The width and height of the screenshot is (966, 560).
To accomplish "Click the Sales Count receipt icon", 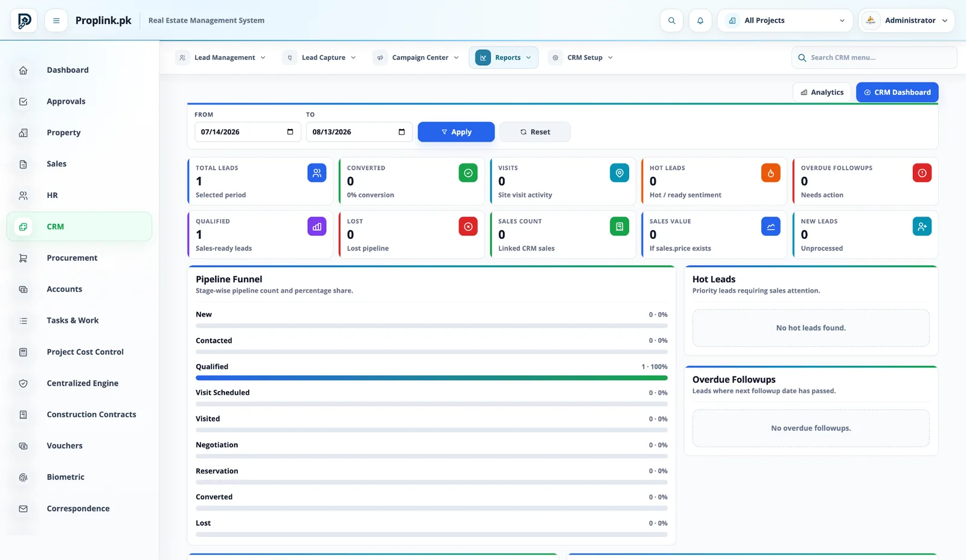I will point(619,226).
